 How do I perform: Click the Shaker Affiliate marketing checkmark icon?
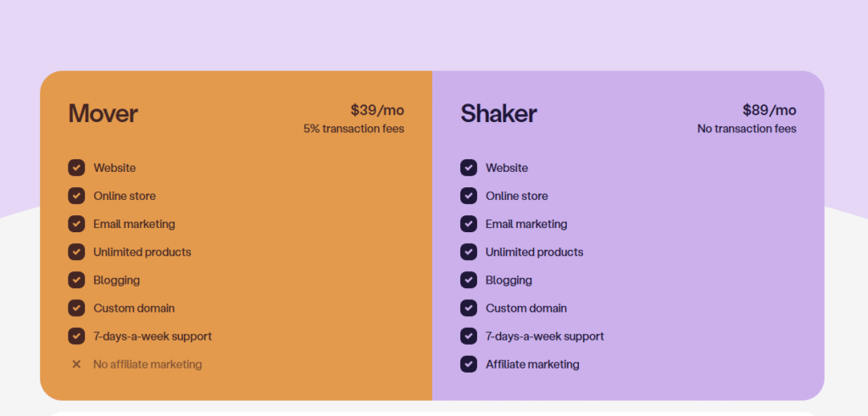pos(469,364)
